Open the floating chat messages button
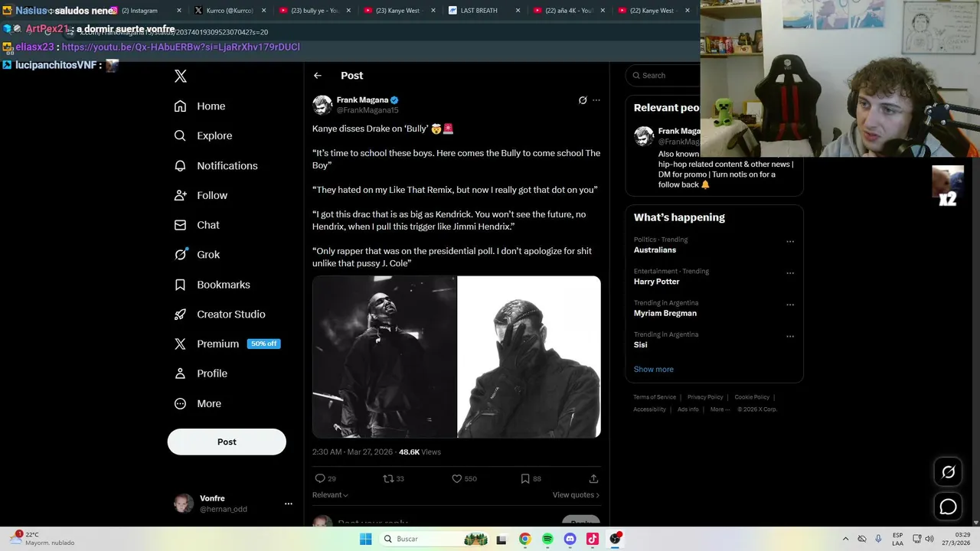Image resolution: width=980 pixels, height=551 pixels. coord(948,507)
